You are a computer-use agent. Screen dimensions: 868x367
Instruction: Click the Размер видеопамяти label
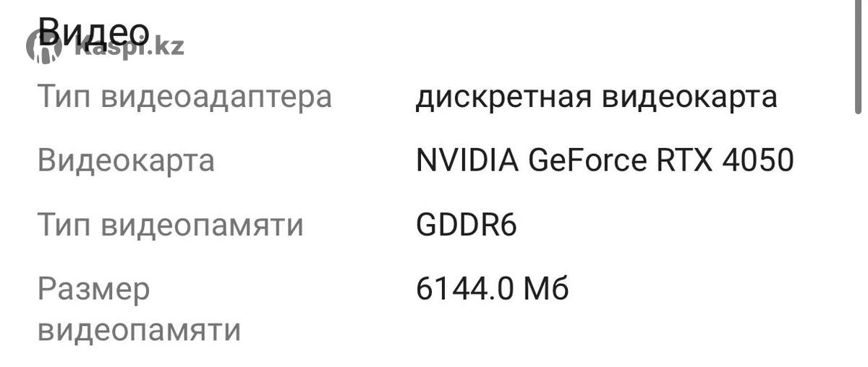tap(139, 310)
